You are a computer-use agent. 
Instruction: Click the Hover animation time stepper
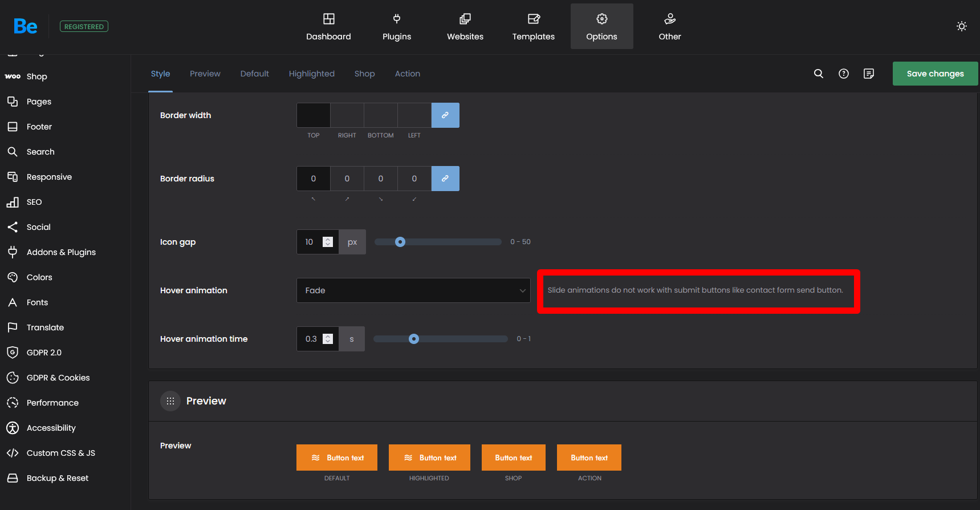point(328,339)
